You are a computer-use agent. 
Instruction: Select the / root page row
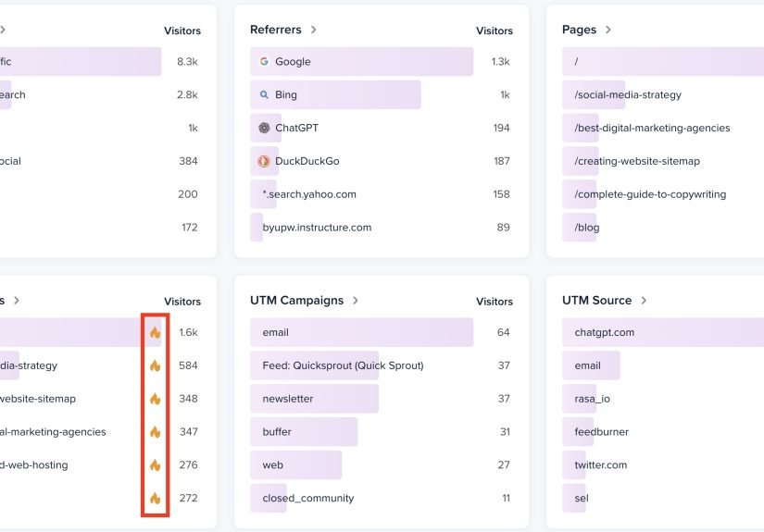pos(663,61)
